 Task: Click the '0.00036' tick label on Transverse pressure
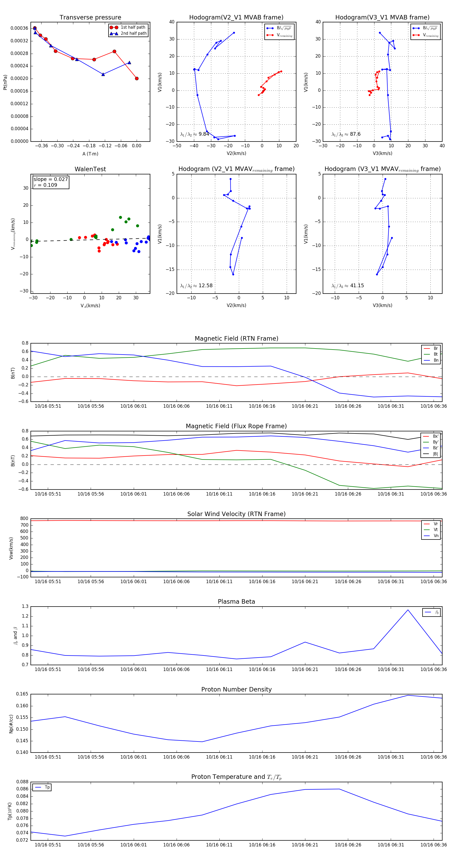pos(19,28)
